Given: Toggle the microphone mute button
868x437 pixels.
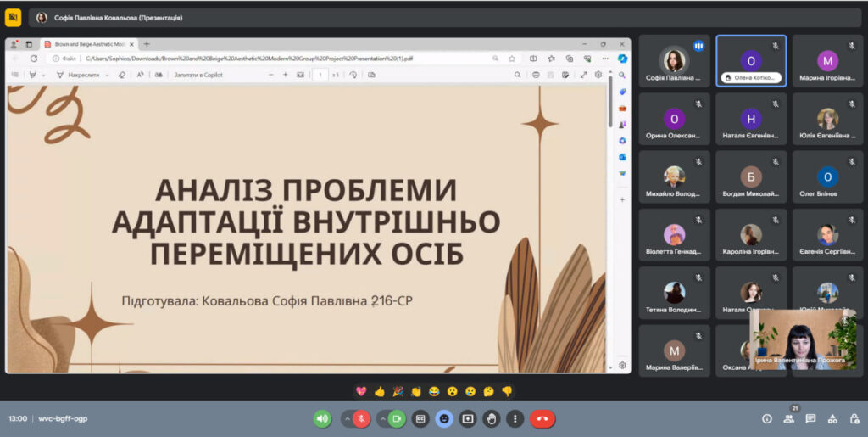Looking at the screenshot, I should 362,418.
